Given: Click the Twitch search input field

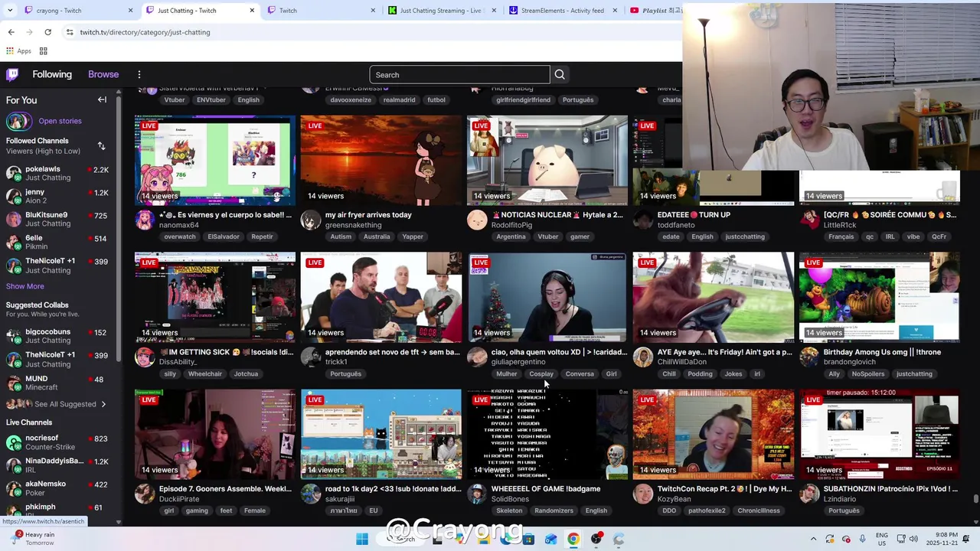Looking at the screenshot, I should (x=459, y=74).
